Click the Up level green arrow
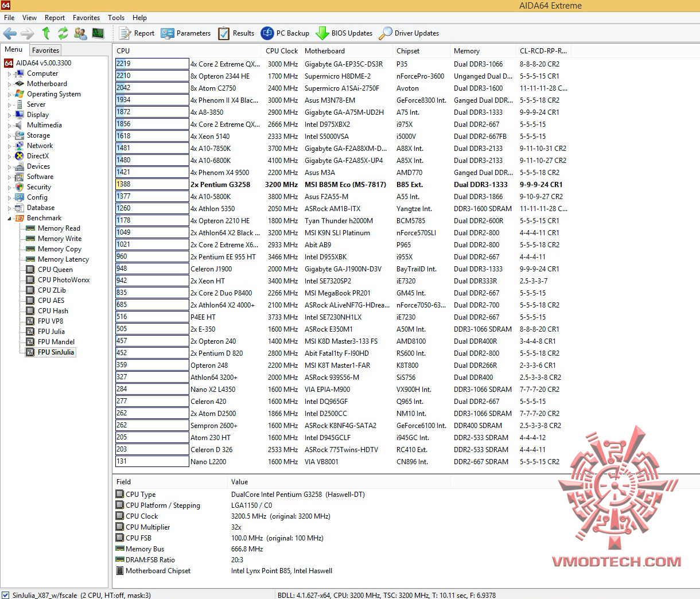This screenshot has height=599, width=700. (46, 33)
